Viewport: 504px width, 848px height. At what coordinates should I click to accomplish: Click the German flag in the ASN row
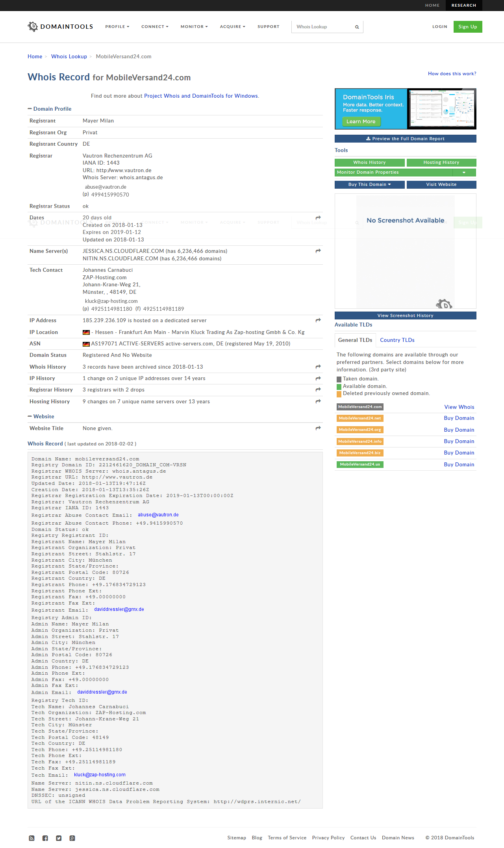[86, 344]
